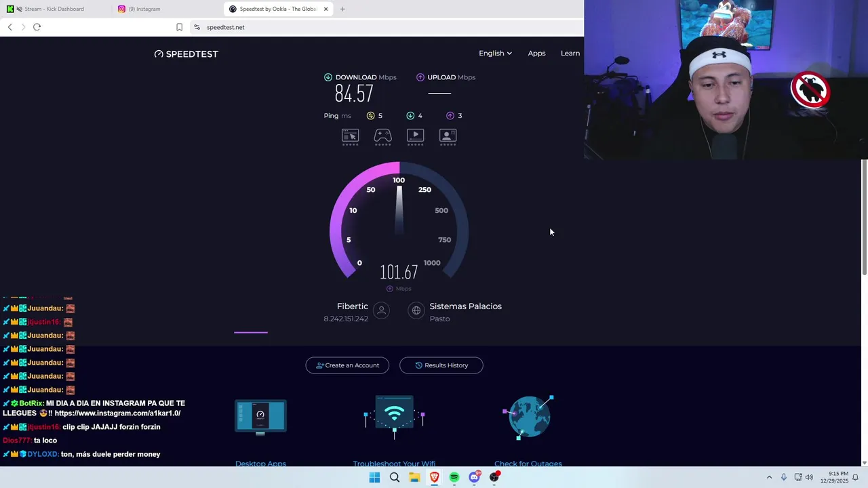
Task: Open File Explorer from the taskbar
Action: coord(414,477)
